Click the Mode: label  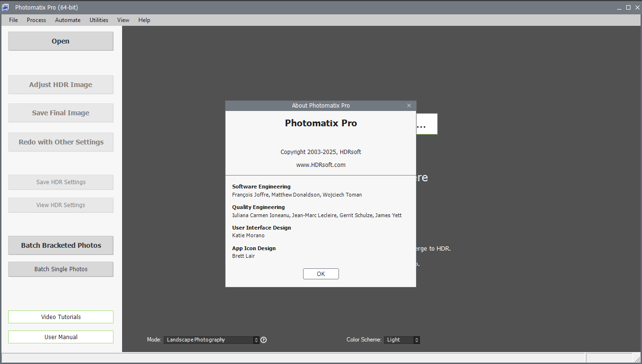(x=154, y=340)
